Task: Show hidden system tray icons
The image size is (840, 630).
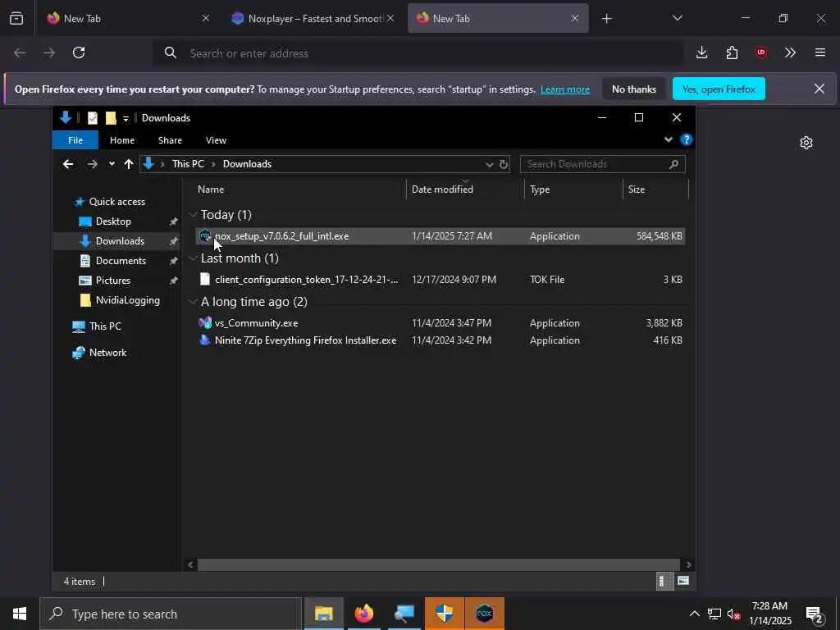Action: pos(694,614)
